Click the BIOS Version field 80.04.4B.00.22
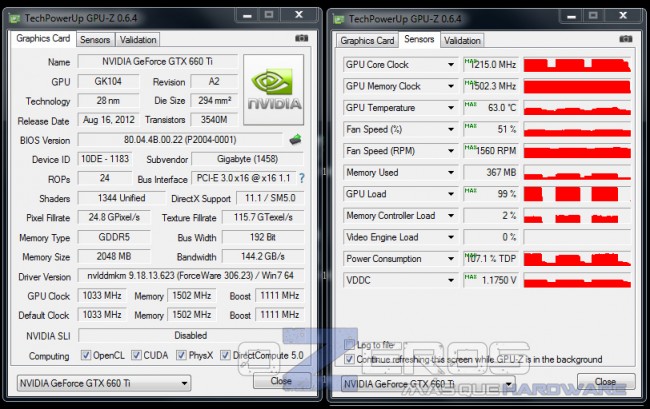650x409 pixels. point(180,140)
